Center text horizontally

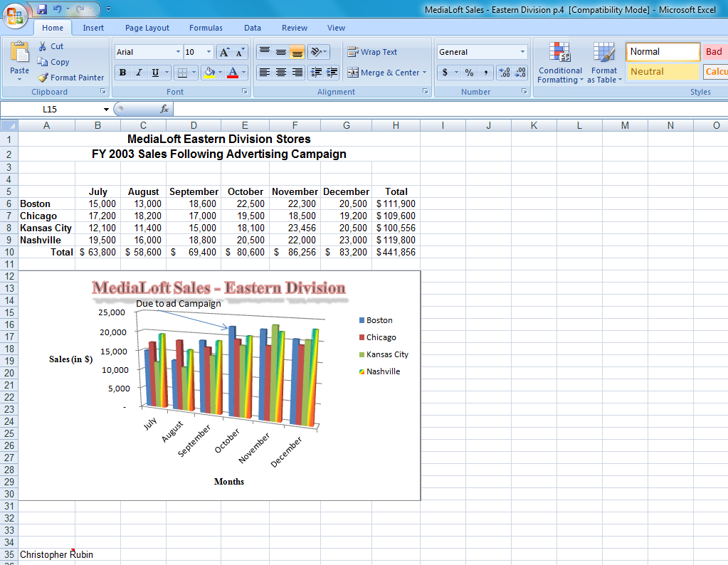tap(281, 73)
